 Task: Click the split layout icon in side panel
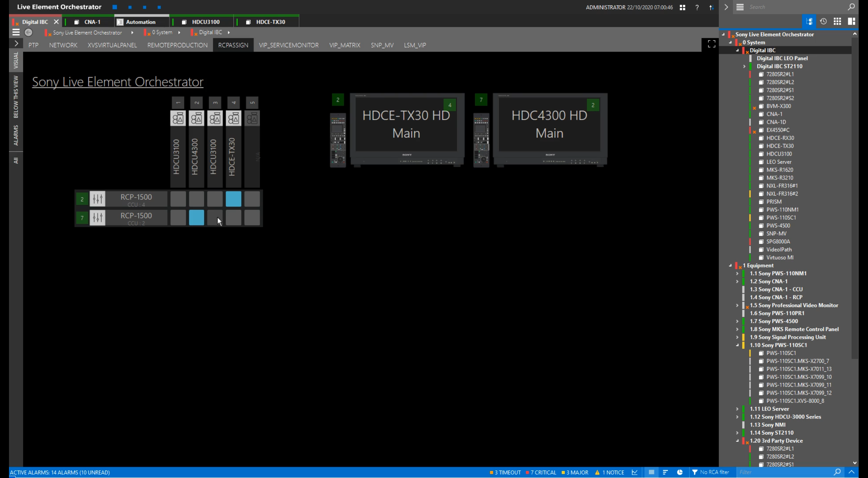pyautogui.click(x=852, y=21)
